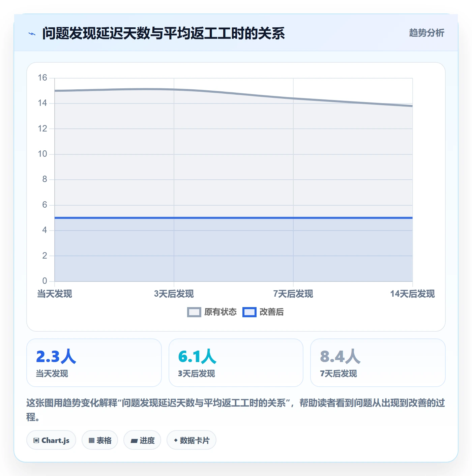
Task: Click the gray 原有状态 line in the chart
Action: (x=234, y=93)
